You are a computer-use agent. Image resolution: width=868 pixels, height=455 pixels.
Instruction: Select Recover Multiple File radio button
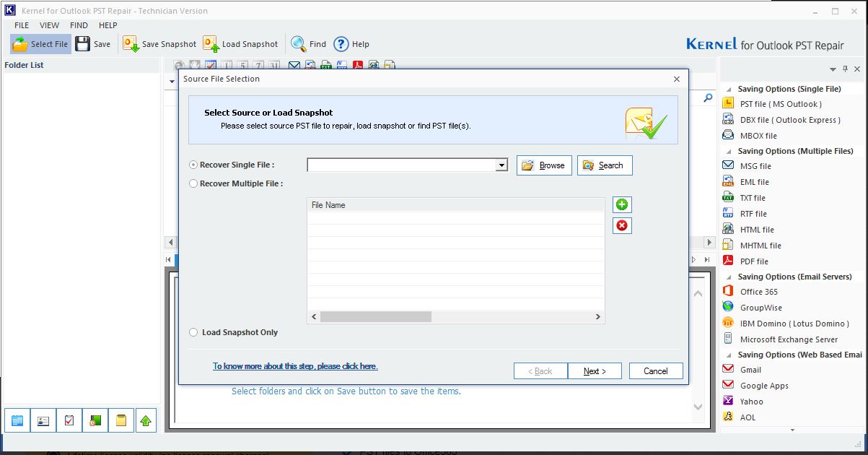pyautogui.click(x=193, y=183)
